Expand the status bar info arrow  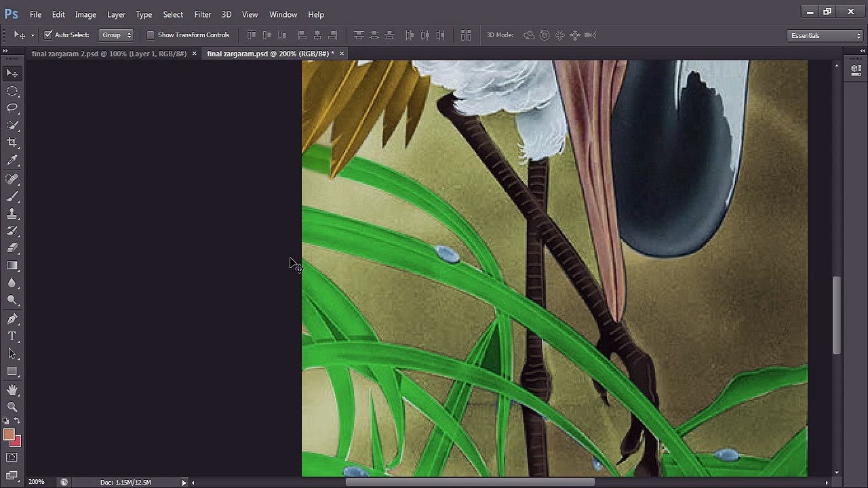click(x=184, y=483)
